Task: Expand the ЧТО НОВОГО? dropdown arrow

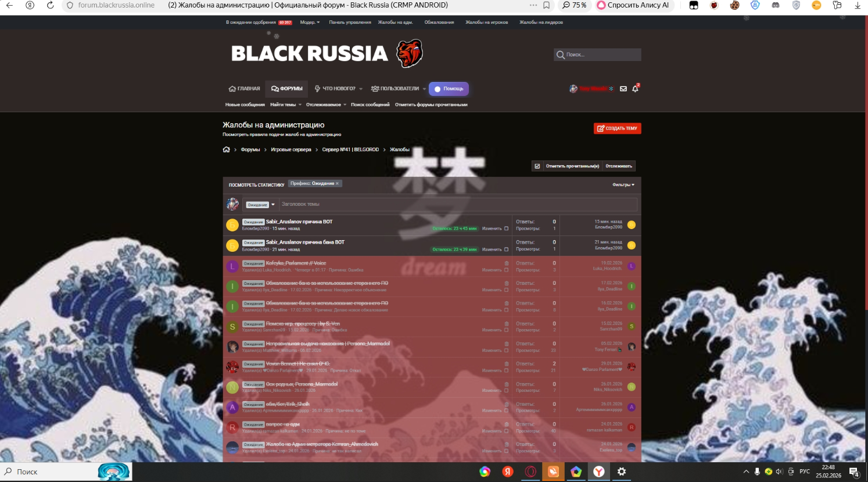Action: 361,89
